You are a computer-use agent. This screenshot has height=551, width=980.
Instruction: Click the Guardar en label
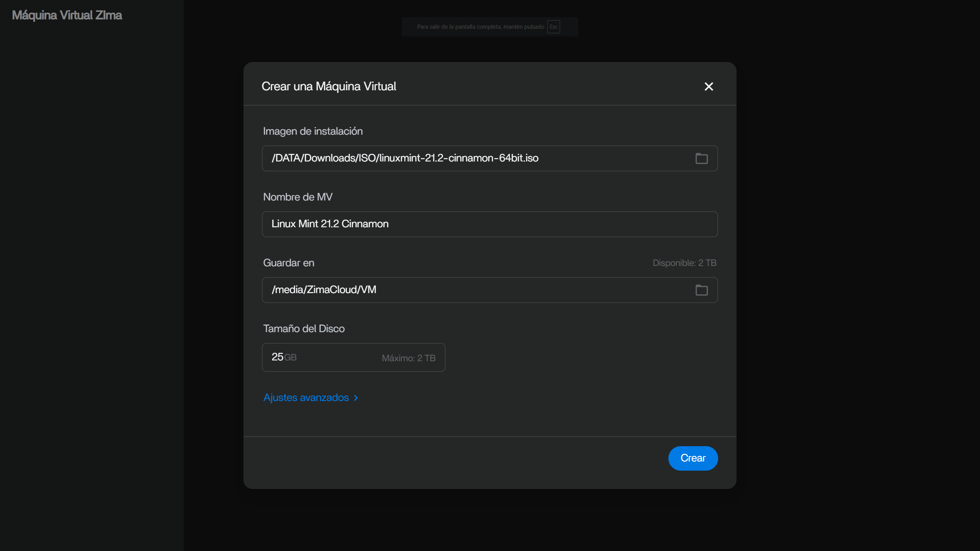pos(289,263)
